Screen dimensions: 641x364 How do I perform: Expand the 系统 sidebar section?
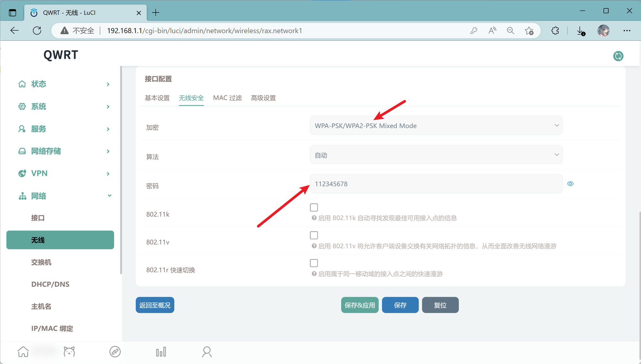click(38, 106)
